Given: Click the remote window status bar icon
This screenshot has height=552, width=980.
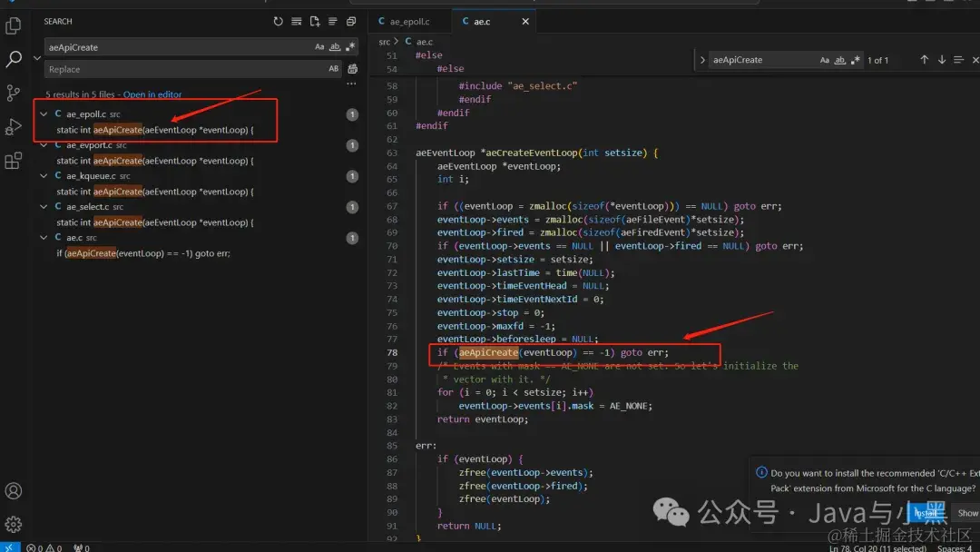Looking at the screenshot, I should click(9, 547).
